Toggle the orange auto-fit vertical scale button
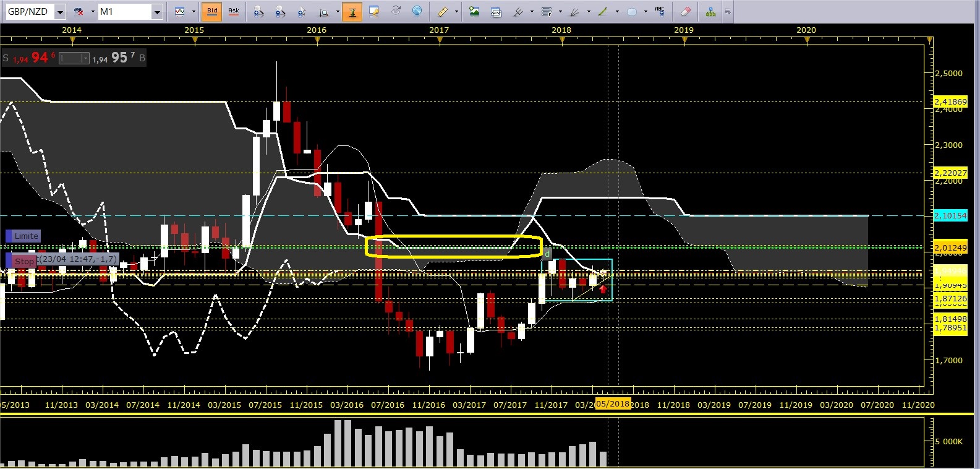 tap(352, 12)
